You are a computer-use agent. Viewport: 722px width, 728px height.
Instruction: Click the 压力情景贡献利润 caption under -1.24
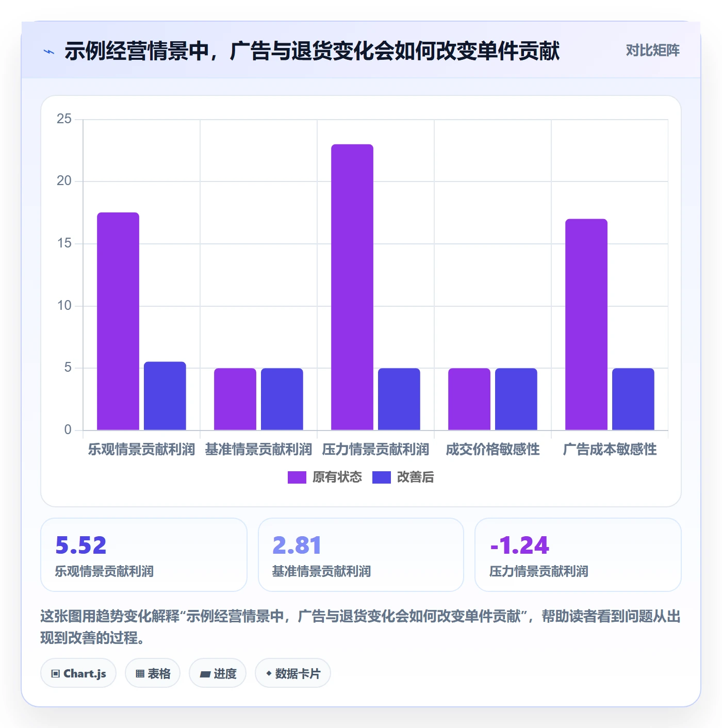[x=539, y=571]
